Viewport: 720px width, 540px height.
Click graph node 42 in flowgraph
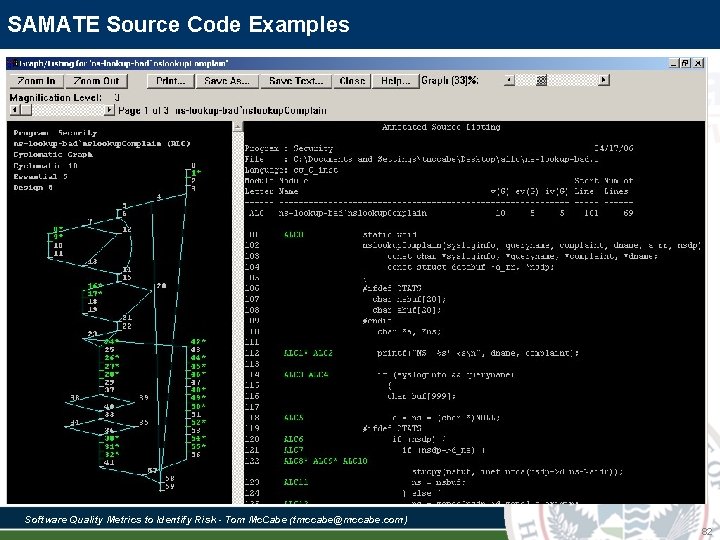(198, 342)
